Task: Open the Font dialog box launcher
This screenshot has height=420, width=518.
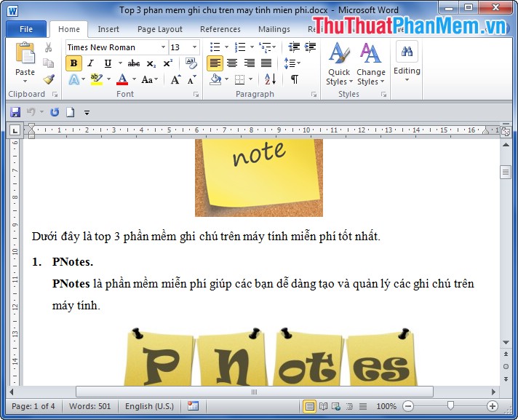Action: (196, 95)
